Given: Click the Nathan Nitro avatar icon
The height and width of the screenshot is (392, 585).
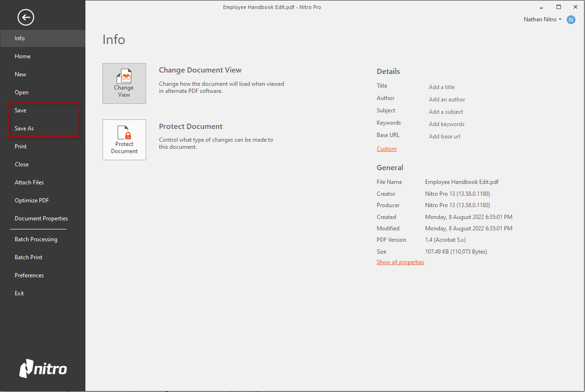Looking at the screenshot, I should point(571,19).
